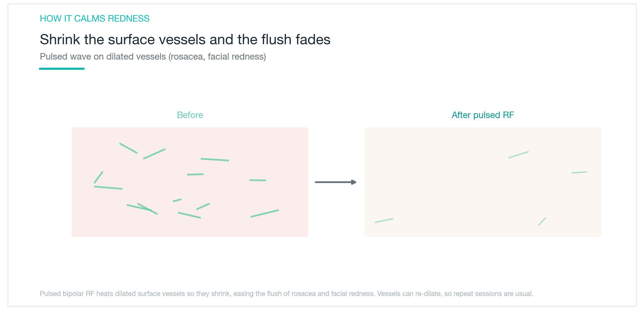Click the top-left vessel line in Before panel
This screenshot has height=310, width=644.
coord(128,148)
